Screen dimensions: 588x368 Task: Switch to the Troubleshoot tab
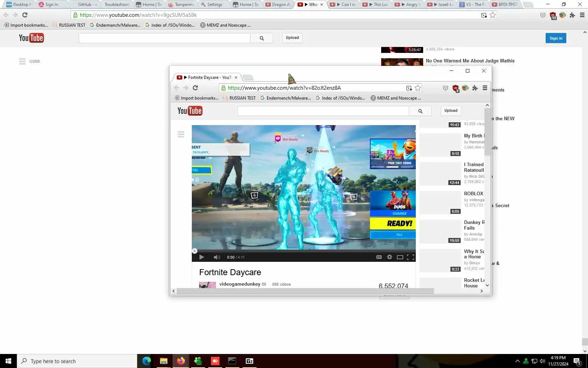point(117,5)
